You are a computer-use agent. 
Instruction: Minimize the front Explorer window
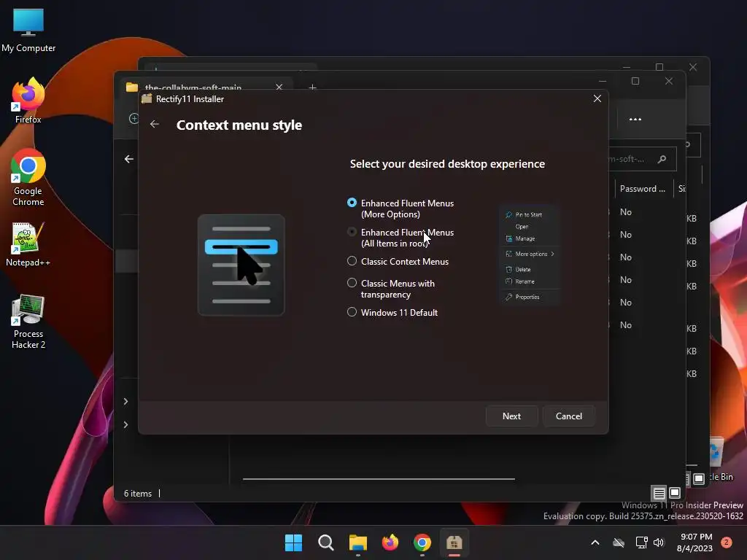tap(602, 81)
